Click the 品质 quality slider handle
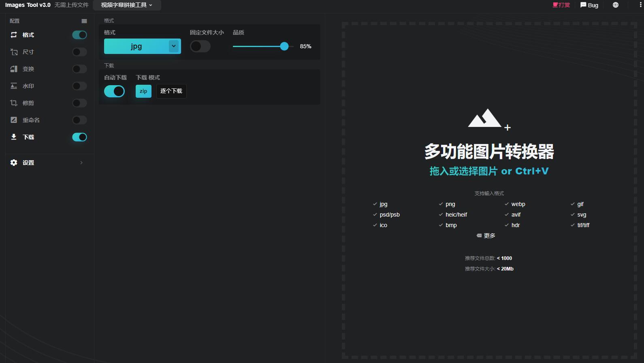Viewport: 644px width, 363px height. 284,46
